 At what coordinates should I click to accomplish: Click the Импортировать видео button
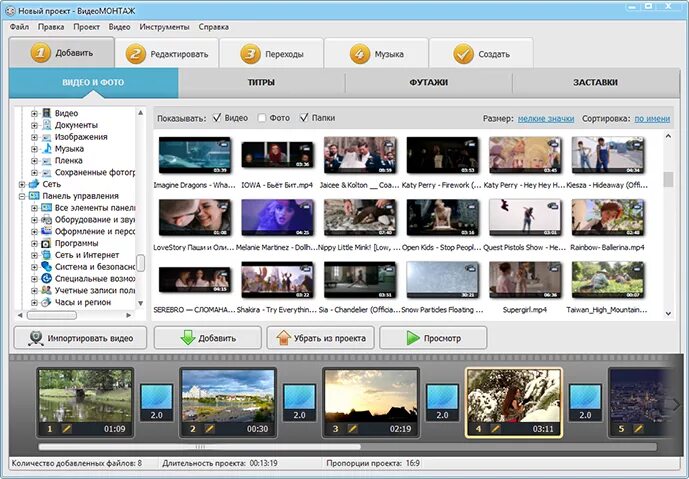pyautogui.click(x=80, y=338)
